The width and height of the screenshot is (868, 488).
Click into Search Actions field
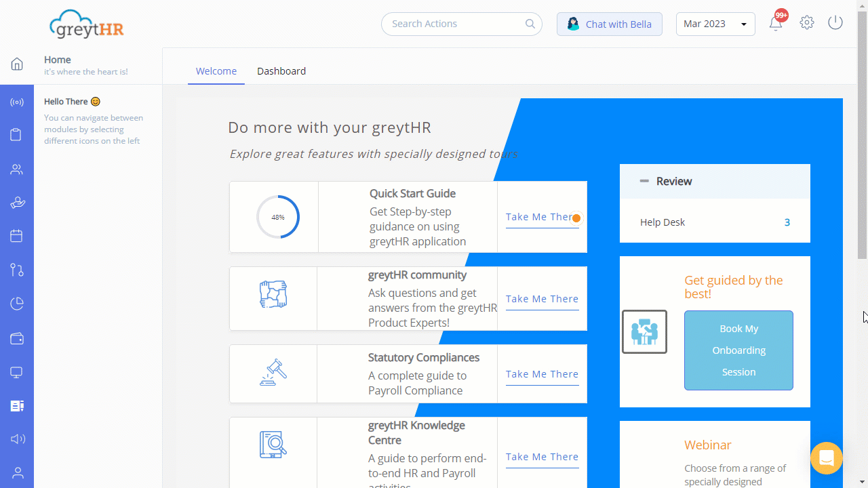point(462,24)
